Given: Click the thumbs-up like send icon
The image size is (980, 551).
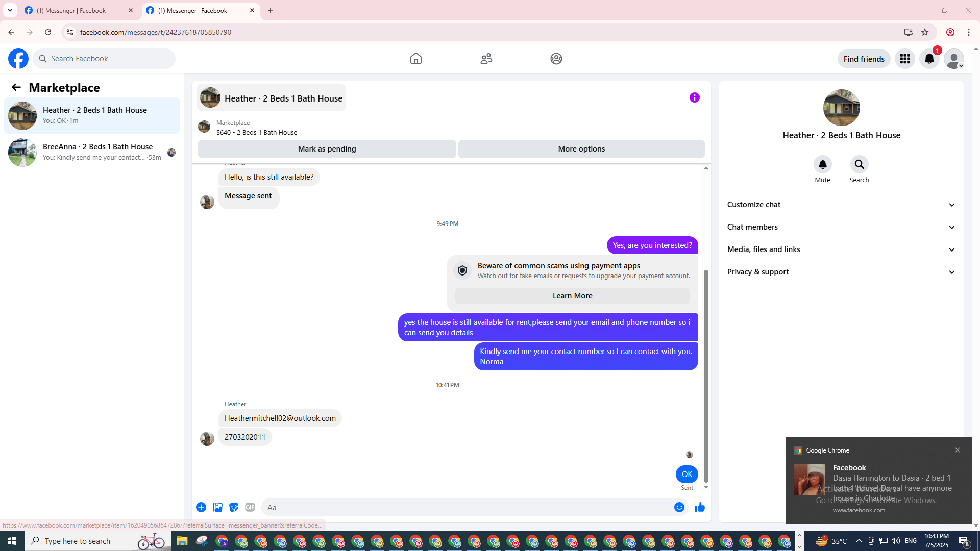Looking at the screenshot, I should 699,507.
